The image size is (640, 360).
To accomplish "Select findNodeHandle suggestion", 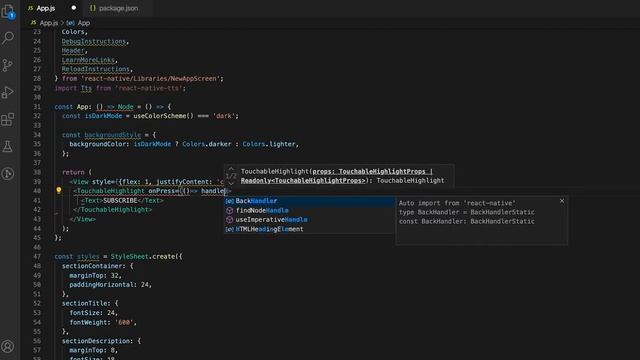I will click(309, 210).
